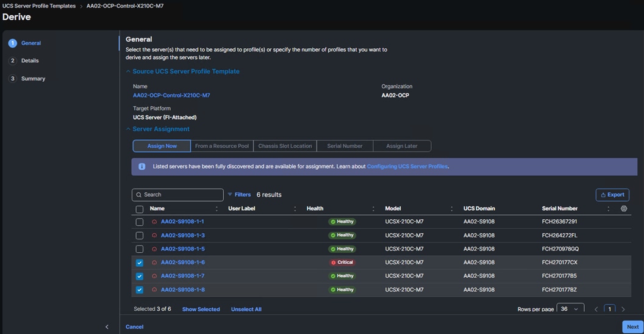Viewport: 644px width, 334px height.
Task: Open server AA02-S9108-1-3 link
Action: tap(183, 236)
